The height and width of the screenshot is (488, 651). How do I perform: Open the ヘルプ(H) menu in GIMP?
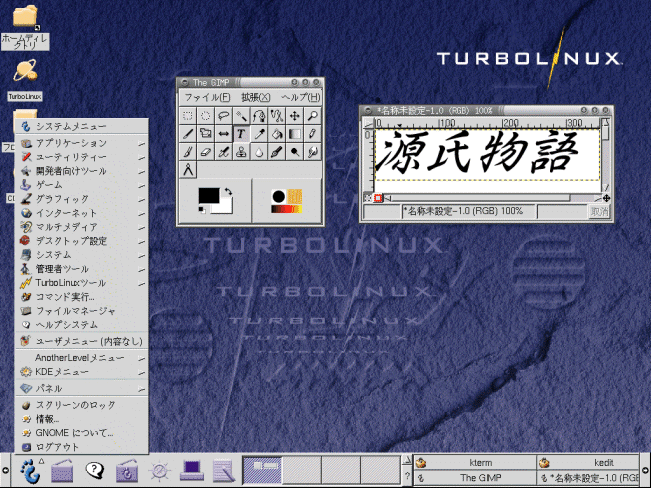pos(301,97)
